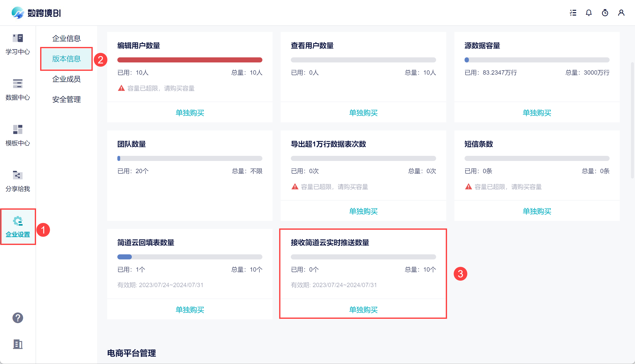Image resolution: width=635 pixels, height=364 pixels.
Task: Click 单独购买 under 编辑用户数量
Action: pyautogui.click(x=190, y=113)
